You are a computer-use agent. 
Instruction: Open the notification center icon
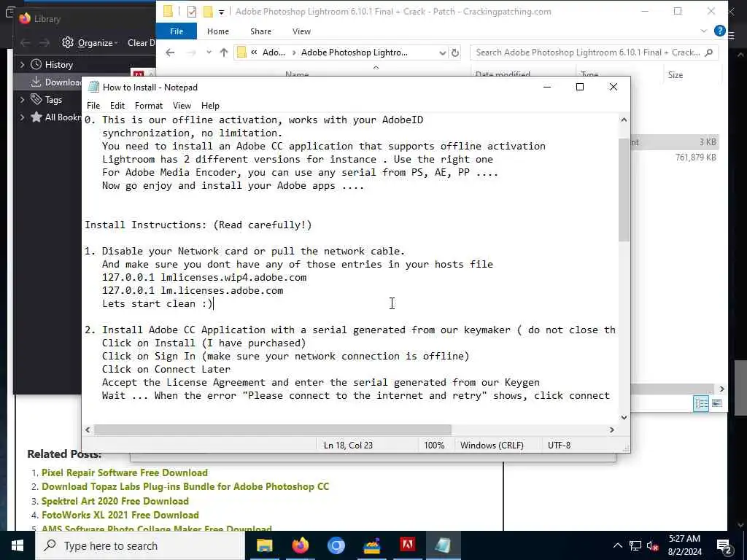724,545
